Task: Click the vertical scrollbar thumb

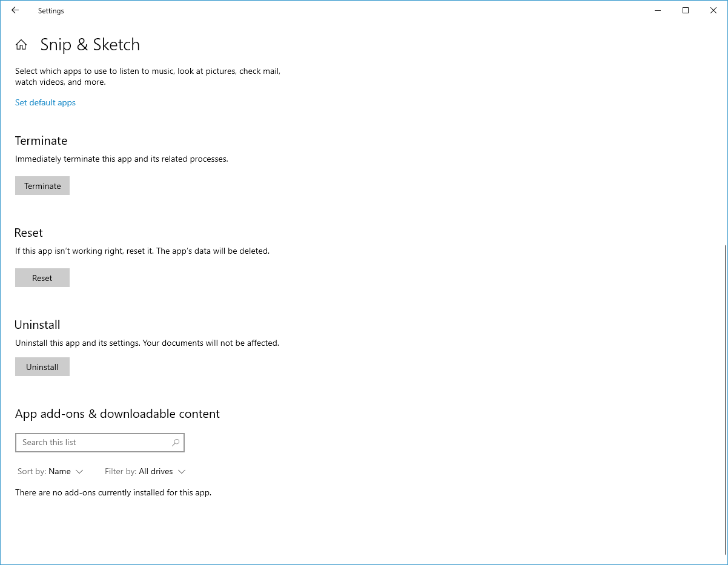Action: (725, 400)
